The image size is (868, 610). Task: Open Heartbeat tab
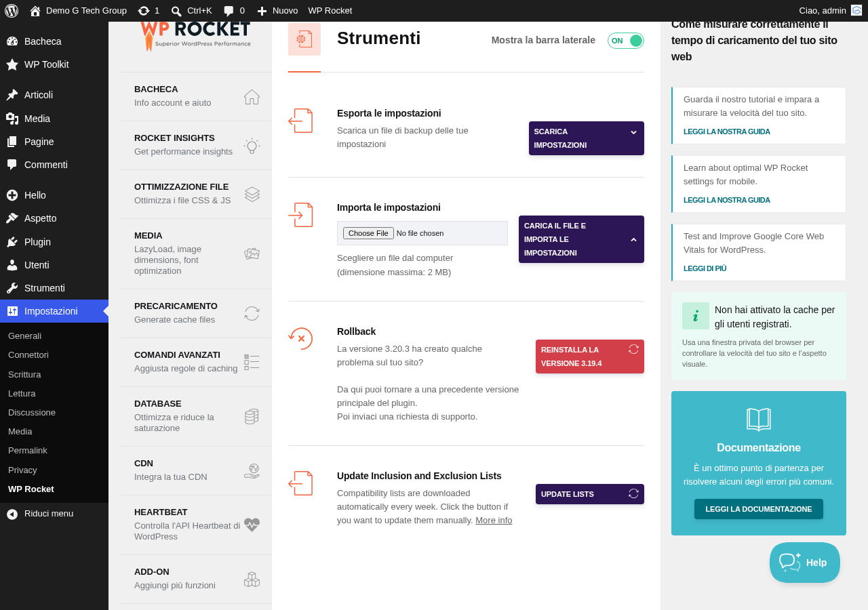(x=196, y=525)
